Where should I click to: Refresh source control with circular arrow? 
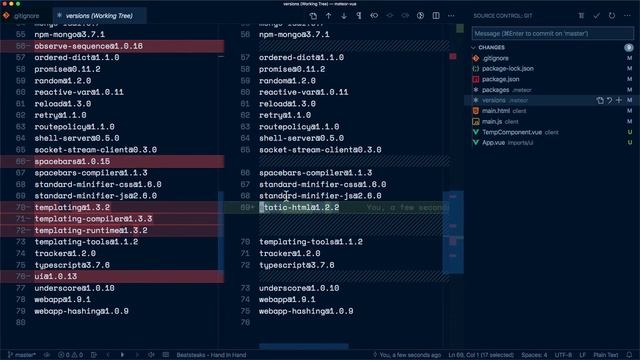coord(612,16)
